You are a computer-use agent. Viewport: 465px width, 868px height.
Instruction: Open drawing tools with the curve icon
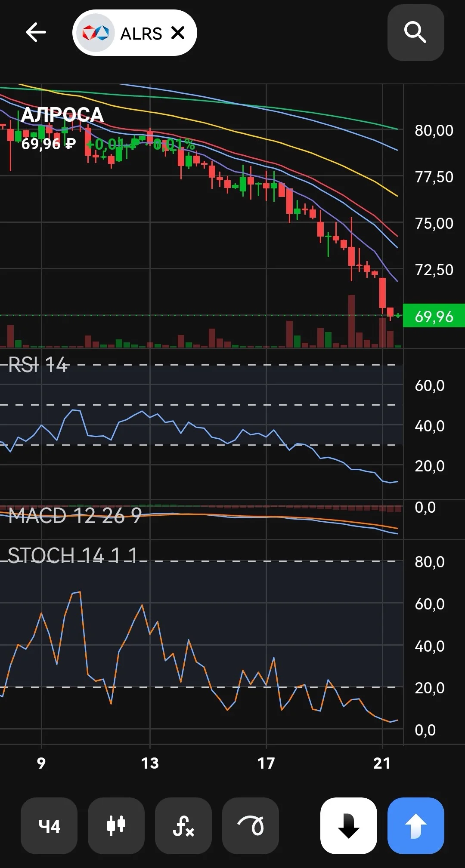[251, 826]
